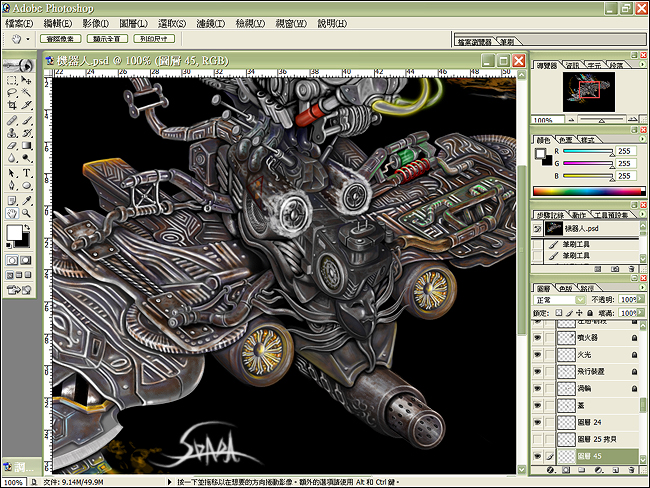Click the R channel slider in Color panel
This screenshot has height=488, width=650.
click(587, 151)
